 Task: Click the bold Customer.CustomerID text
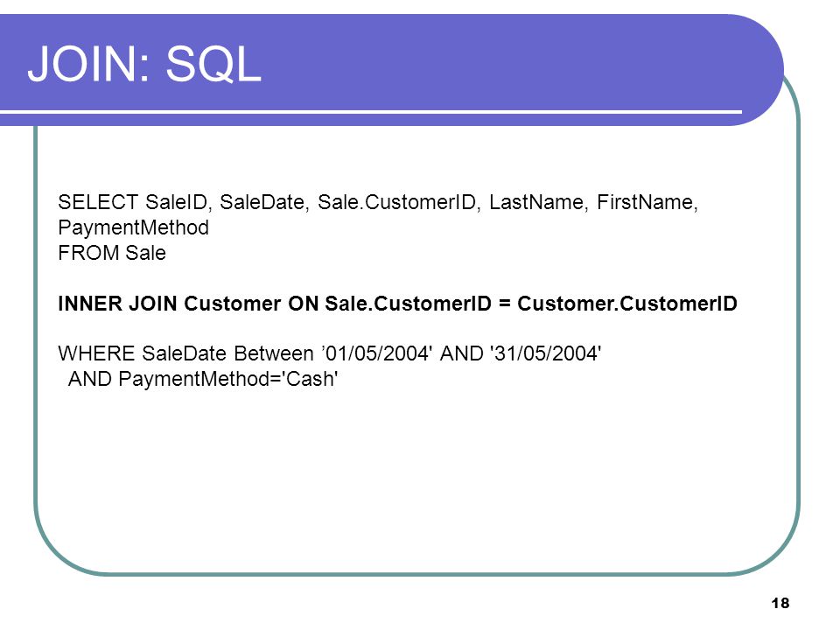point(627,304)
